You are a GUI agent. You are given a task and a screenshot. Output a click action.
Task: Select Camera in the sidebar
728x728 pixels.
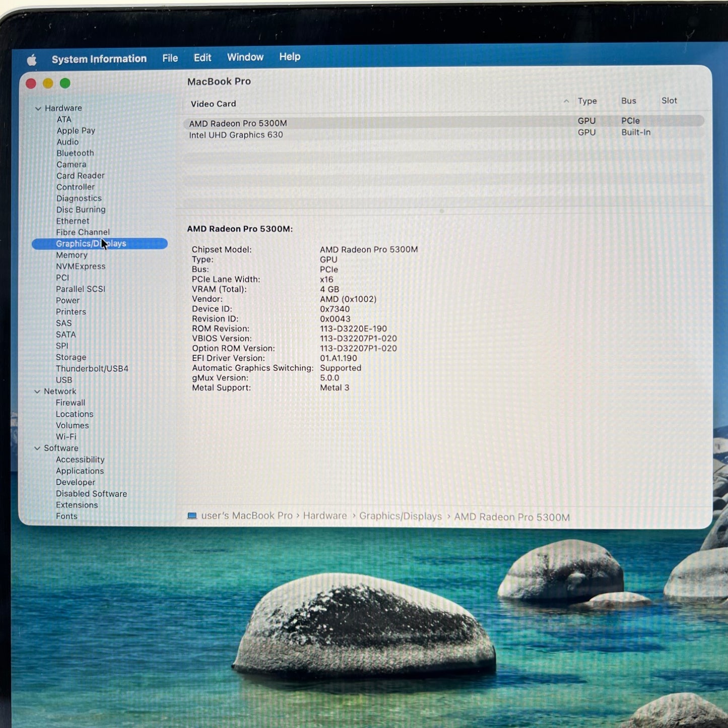71,165
